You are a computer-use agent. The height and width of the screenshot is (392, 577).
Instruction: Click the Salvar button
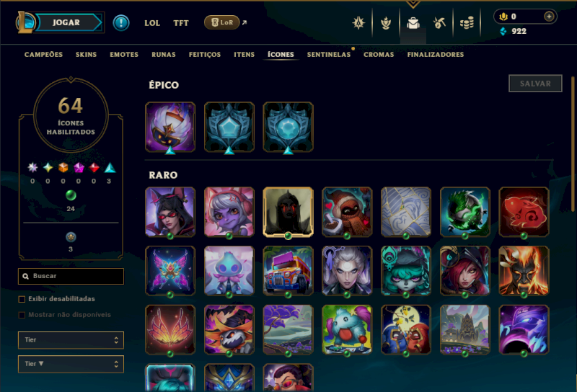tap(535, 84)
